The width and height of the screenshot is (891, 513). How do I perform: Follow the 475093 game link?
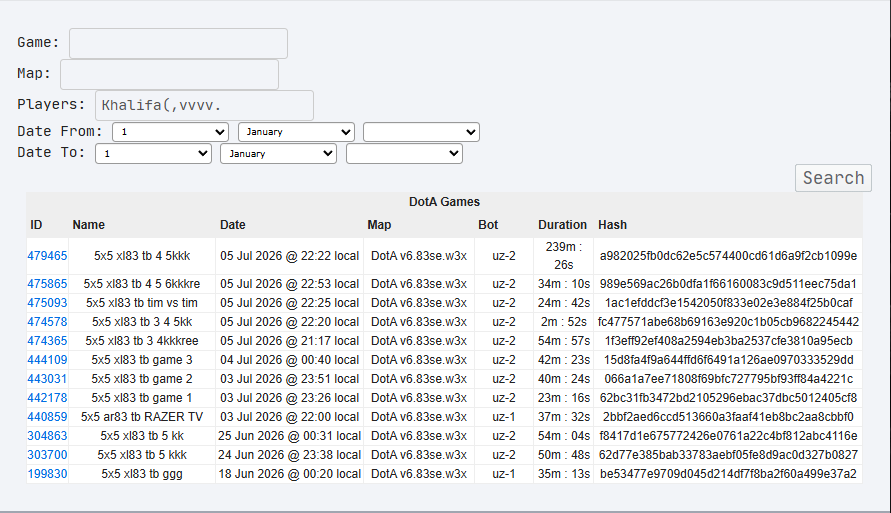(x=47, y=303)
